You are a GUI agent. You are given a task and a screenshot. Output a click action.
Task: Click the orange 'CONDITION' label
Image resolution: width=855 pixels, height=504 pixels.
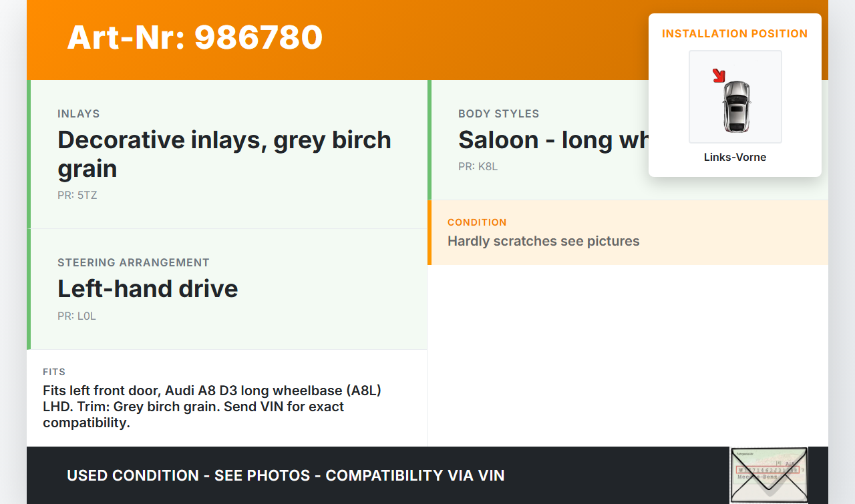click(477, 222)
